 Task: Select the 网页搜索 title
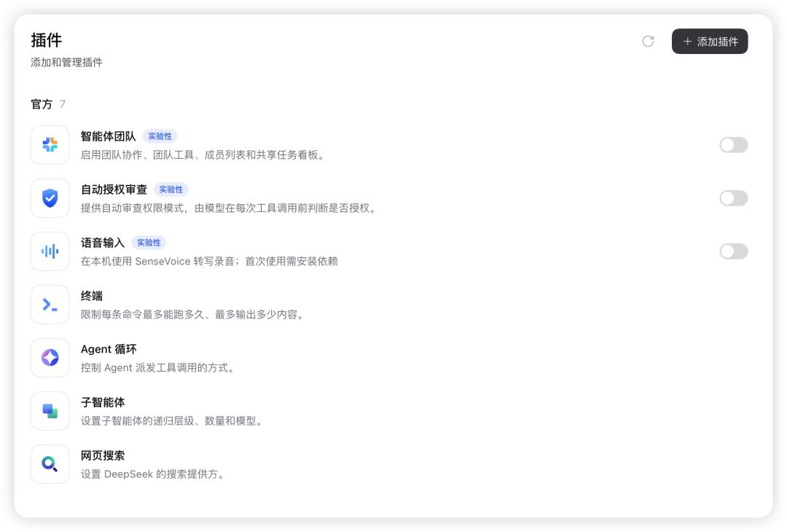coord(103,455)
